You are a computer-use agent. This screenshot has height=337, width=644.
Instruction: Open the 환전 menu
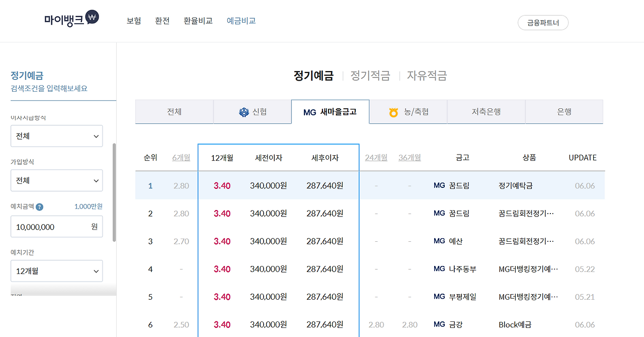pyautogui.click(x=163, y=21)
